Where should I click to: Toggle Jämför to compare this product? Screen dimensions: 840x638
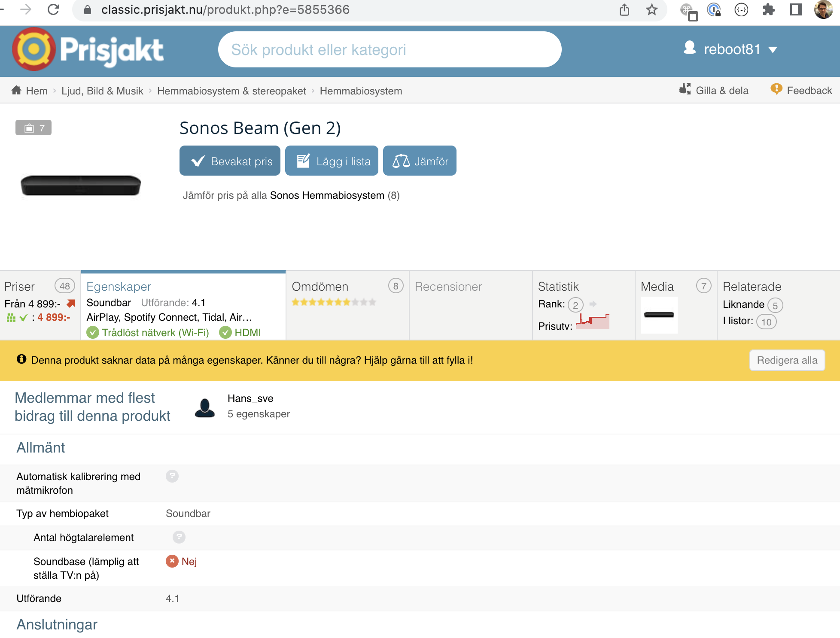(x=420, y=161)
